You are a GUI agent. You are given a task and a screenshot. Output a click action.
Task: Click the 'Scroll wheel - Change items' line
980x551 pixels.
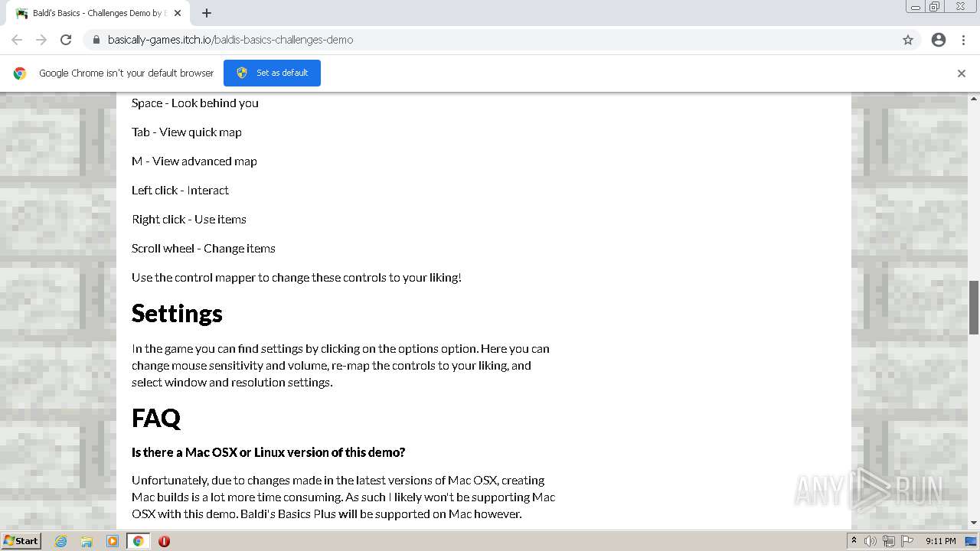(204, 248)
